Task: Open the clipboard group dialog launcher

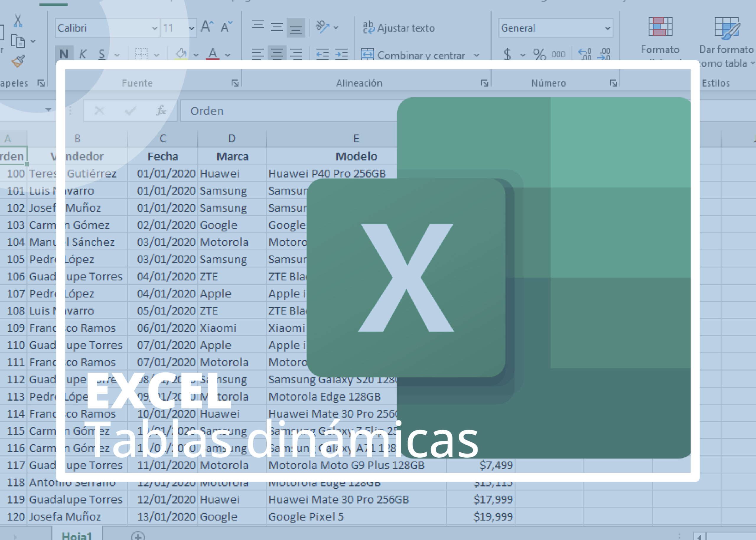Action: 41,83
